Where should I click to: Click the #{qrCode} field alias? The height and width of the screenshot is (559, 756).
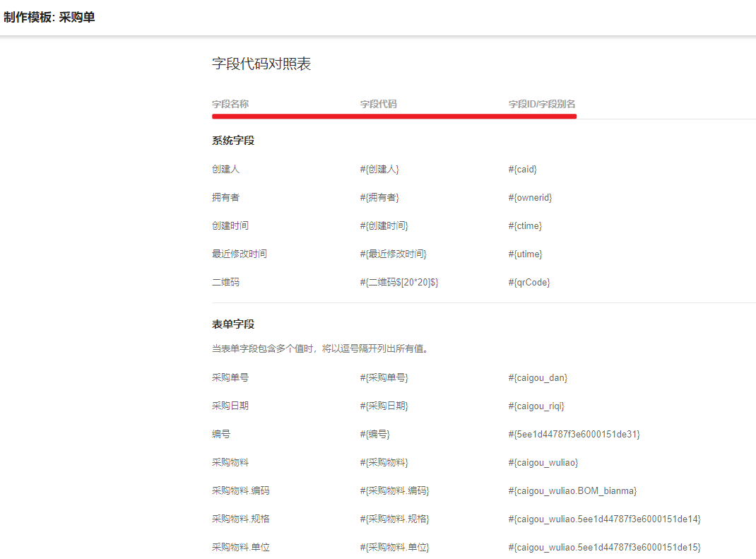coord(528,283)
